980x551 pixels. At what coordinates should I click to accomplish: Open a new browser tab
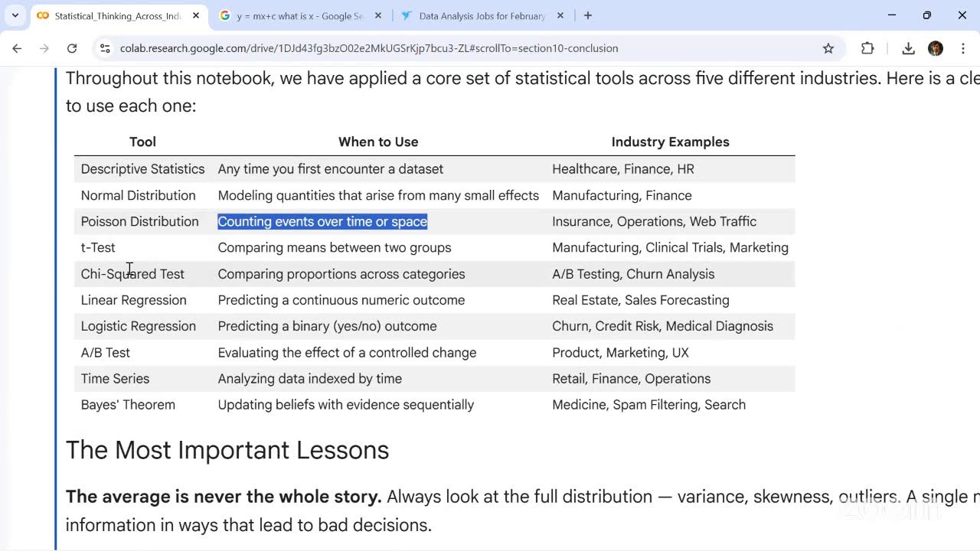pyautogui.click(x=588, y=15)
